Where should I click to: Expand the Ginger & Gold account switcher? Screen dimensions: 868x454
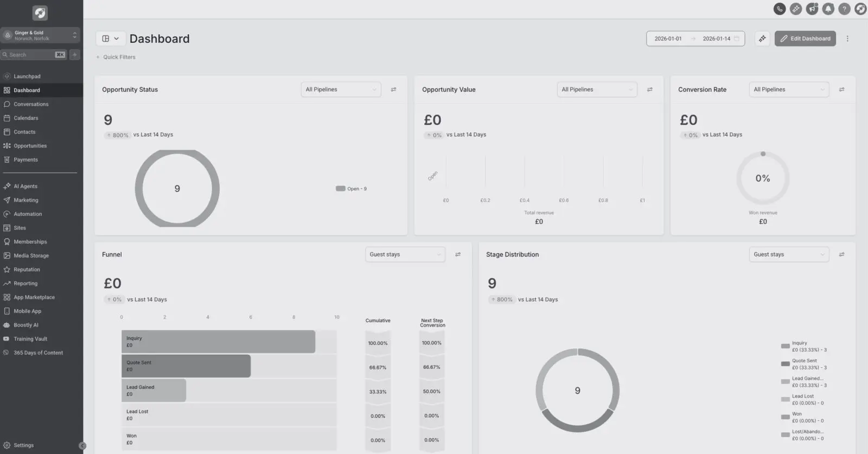(x=40, y=35)
